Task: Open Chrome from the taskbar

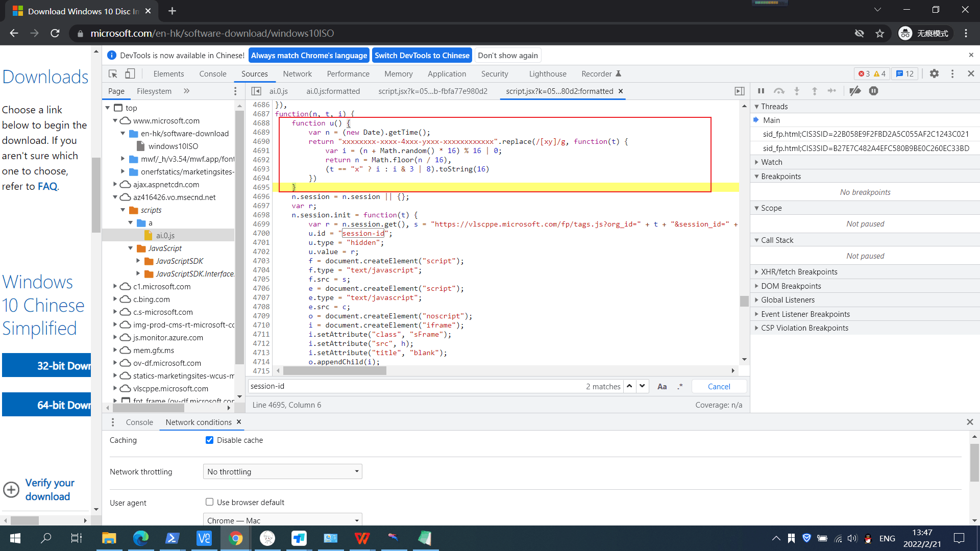Action: coord(235,538)
